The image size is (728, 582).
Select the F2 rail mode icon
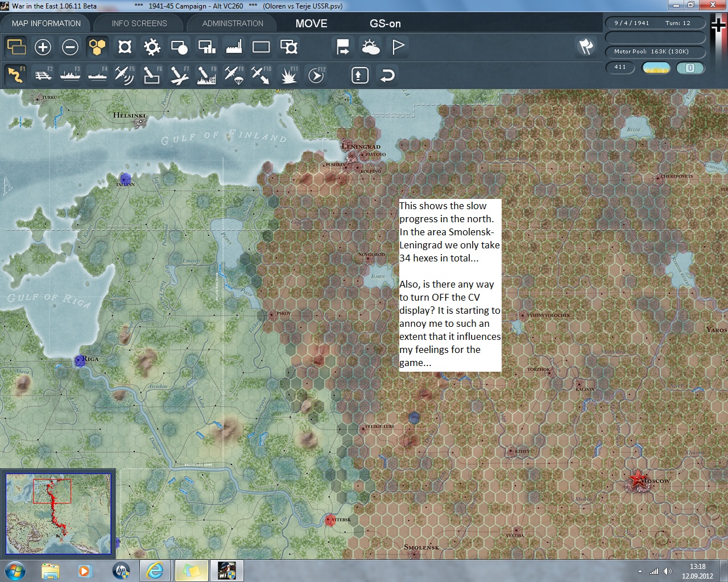coord(43,75)
